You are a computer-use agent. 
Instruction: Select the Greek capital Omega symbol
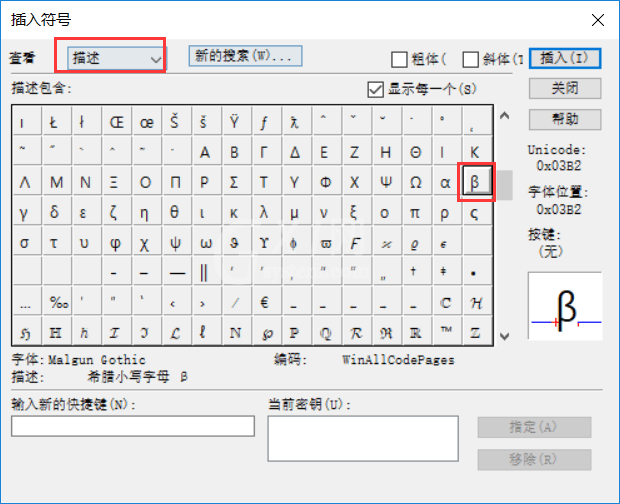(415, 182)
